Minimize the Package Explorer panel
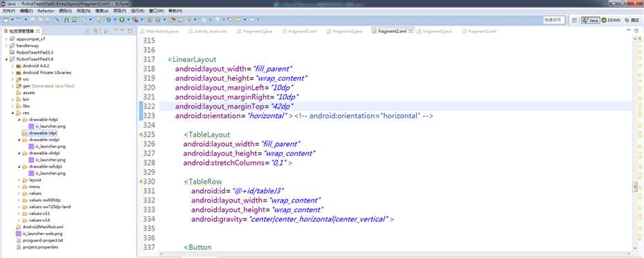 pyautogui.click(x=122, y=31)
